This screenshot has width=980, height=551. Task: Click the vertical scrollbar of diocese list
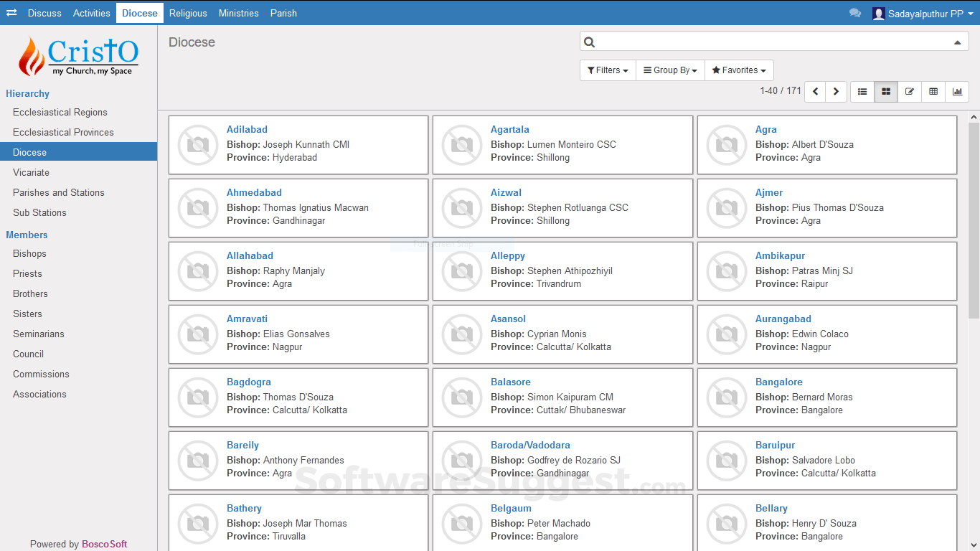(x=974, y=215)
